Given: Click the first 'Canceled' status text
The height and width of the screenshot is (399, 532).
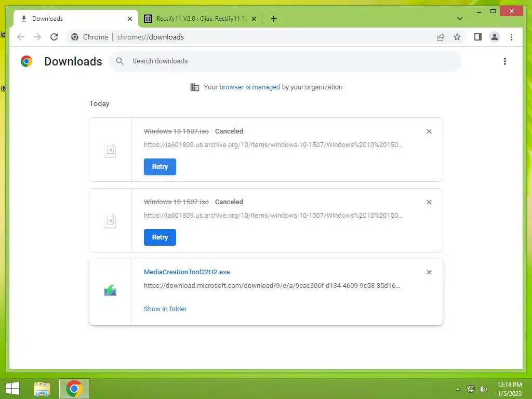Looking at the screenshot, I should (229, 131).
